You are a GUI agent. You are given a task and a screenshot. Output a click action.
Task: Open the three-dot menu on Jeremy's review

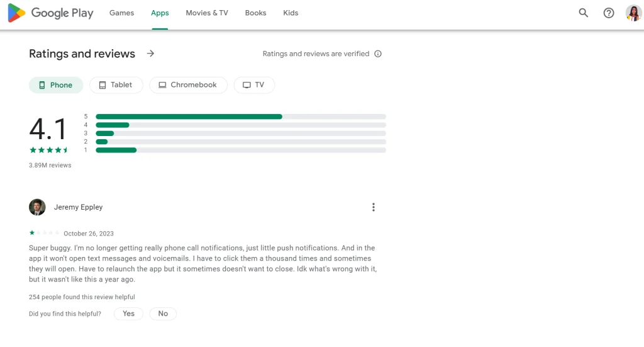(374, 207)
